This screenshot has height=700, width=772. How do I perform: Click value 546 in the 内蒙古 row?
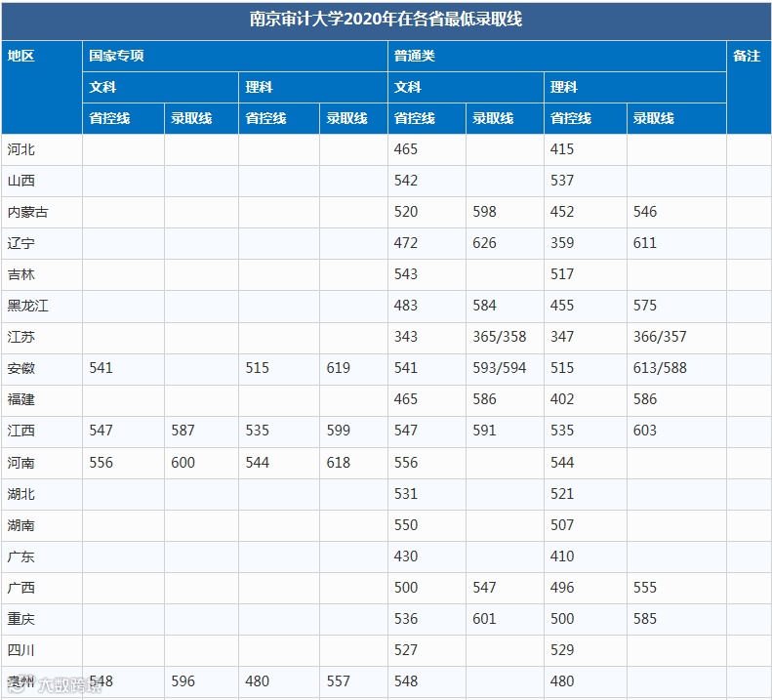click(645, 212)
